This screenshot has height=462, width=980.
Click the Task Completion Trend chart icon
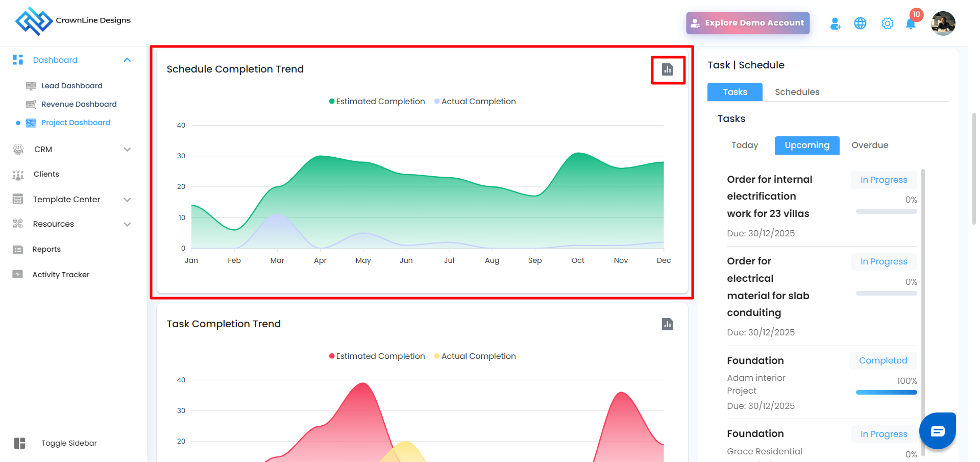pos(667,324)
